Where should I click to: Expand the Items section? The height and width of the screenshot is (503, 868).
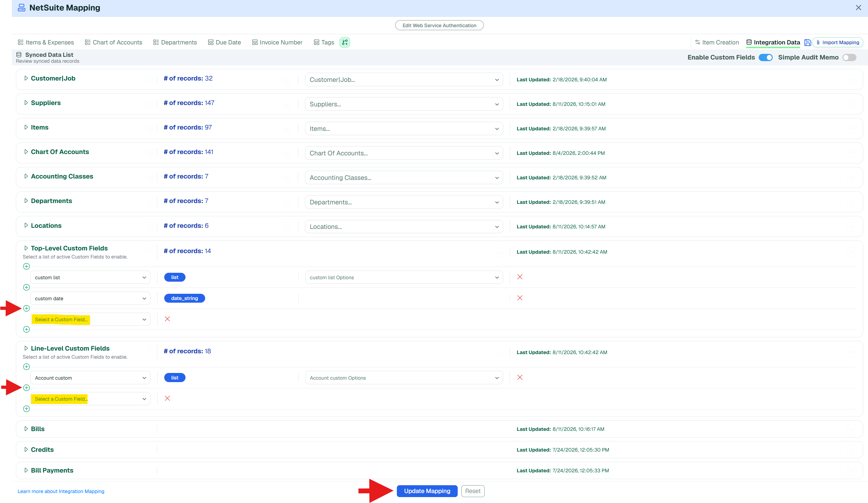(26, 127)
